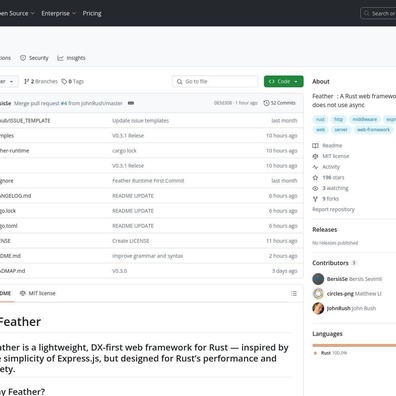Open the README outline list icon
Screen dimensions: 396x396
tap(294, 293)
